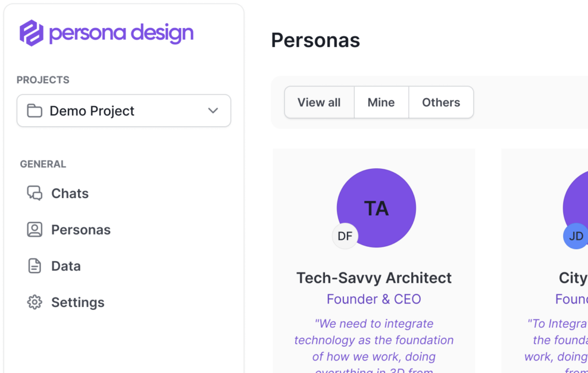Show all personas with View all
The image size is (588, 373).
point(319,103)
